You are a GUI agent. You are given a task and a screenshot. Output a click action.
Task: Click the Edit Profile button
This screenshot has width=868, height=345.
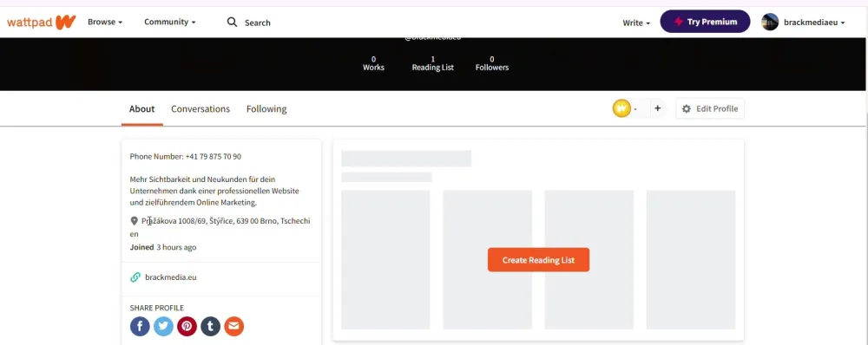(x=710, y=108)
